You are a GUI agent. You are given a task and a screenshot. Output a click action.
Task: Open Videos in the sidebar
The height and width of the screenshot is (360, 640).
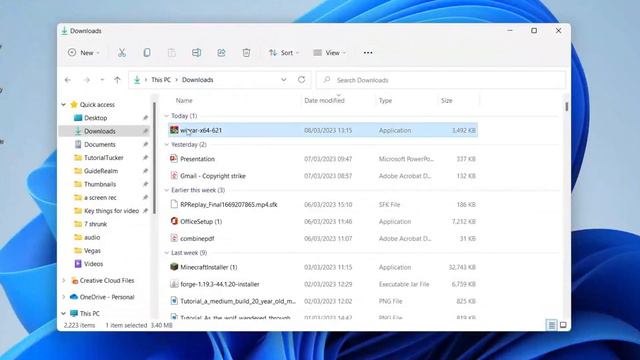click(x=93, y=264)
